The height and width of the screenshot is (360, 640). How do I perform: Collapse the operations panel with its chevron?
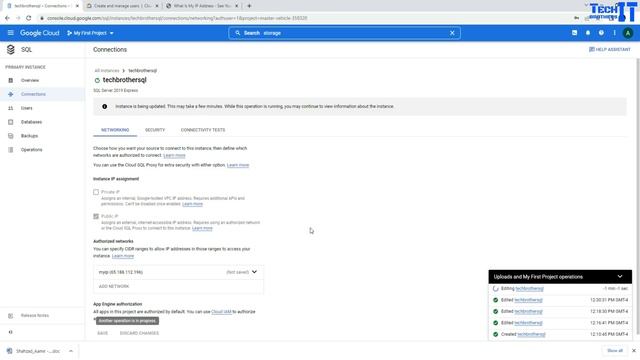pyautogui.click(x=620, y=277)
